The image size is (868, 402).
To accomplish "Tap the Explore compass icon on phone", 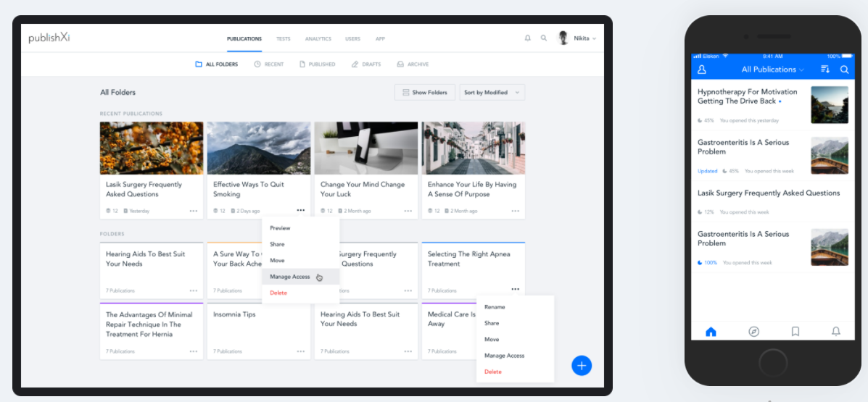I will click(x=753, y=332).
